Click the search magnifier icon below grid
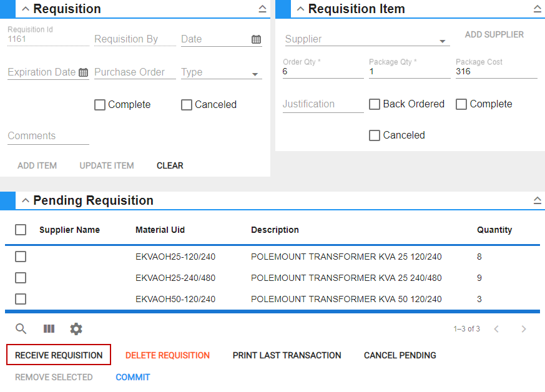545x392 pixels. click(x=21, y=329)
